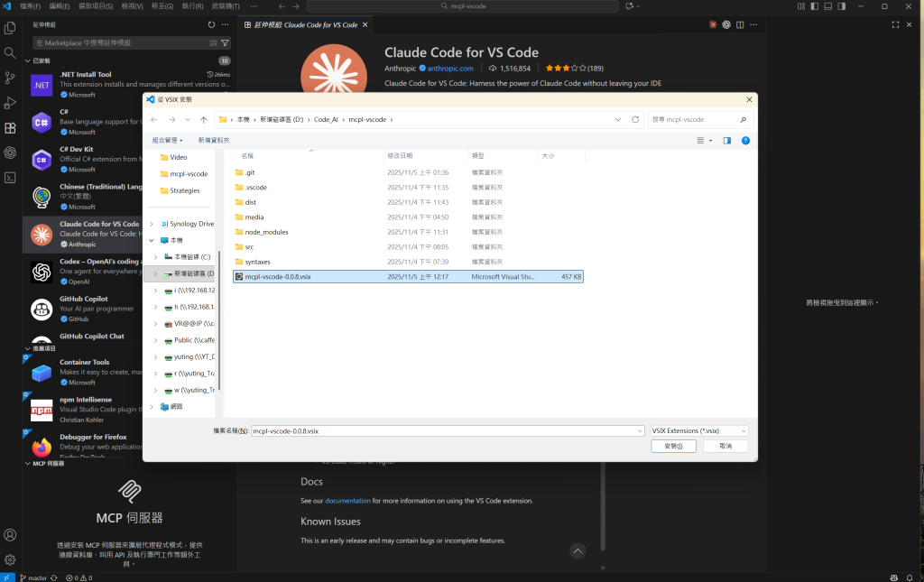924x582 pixels.
Task: Select the Extensions view icon in the activity bar
Action: coord(10,128)
